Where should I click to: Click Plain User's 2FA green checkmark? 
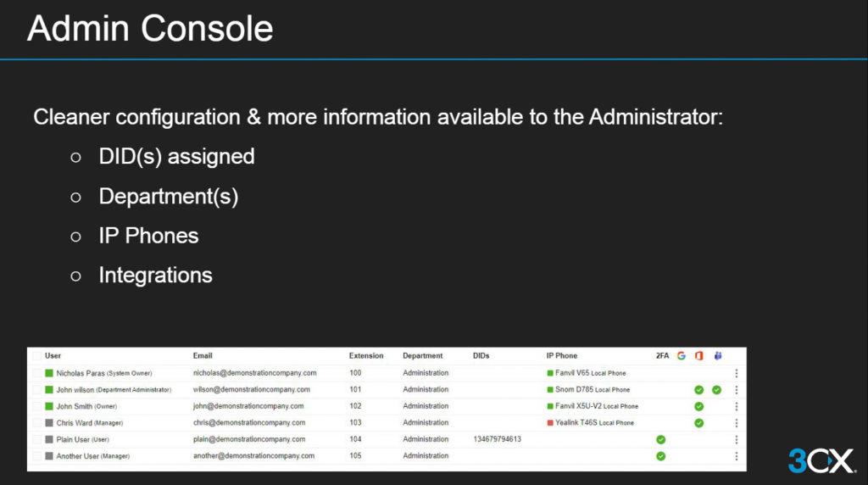(x=660, y=439)
